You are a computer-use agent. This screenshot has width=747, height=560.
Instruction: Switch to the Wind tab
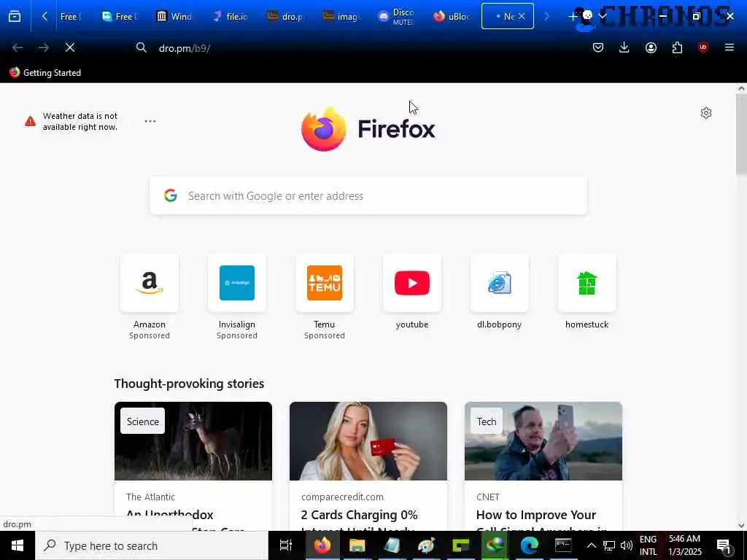tap(175, 17)
